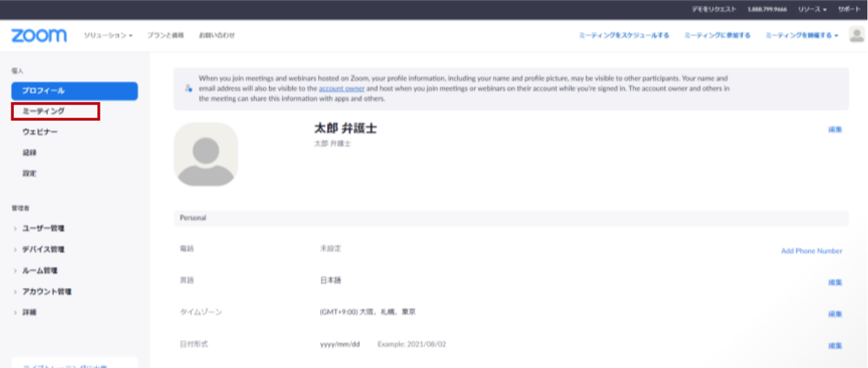Go to 設定 in the sidebar
868x368 pixels.
(x=29, y=173)
